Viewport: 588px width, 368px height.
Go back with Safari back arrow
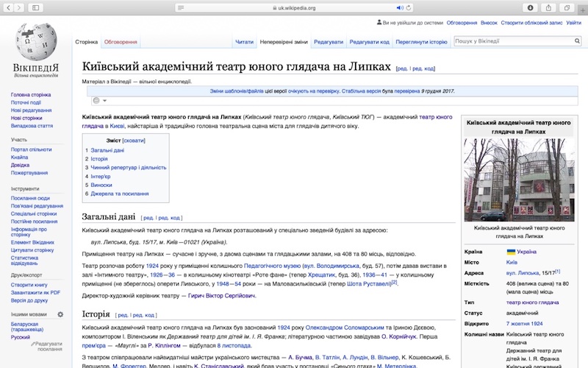[x=9, y=7]
